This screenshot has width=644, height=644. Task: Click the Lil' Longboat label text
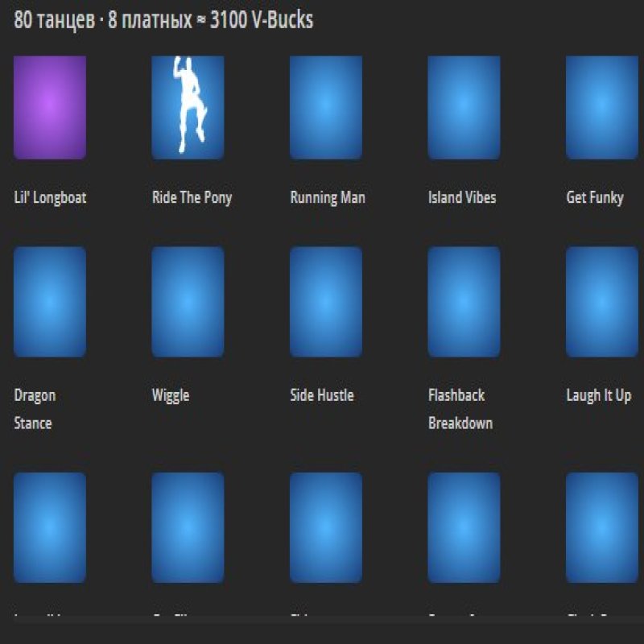coord(50,197)
